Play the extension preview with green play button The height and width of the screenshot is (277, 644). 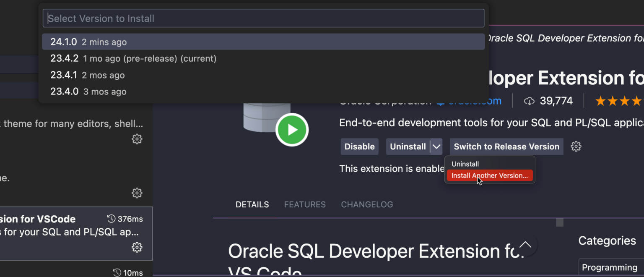[x=292, y=130]
